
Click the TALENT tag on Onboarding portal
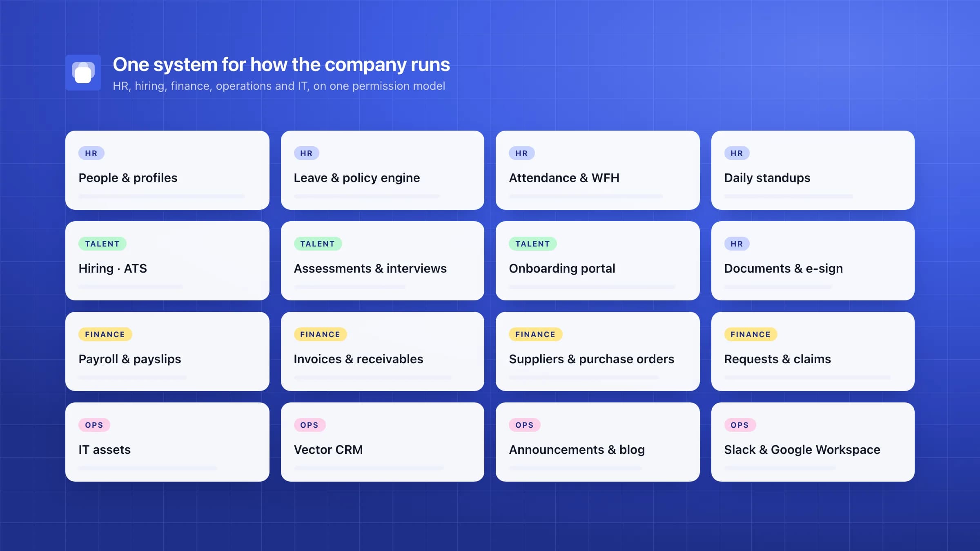point(533,244)
